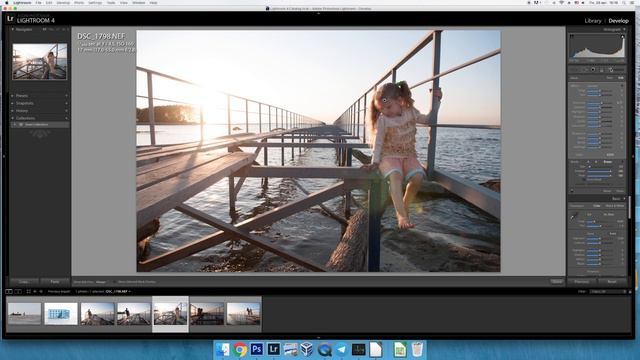Click the Copy button

24,282
